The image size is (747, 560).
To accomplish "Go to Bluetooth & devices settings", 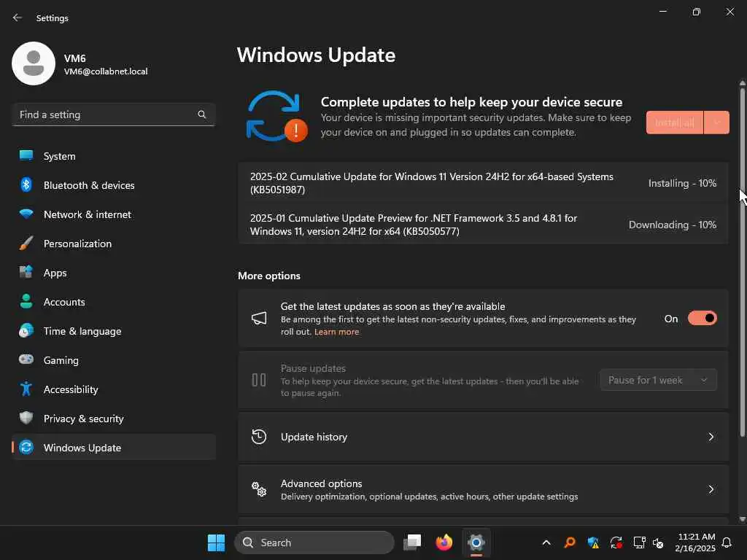I will (114, 184).
